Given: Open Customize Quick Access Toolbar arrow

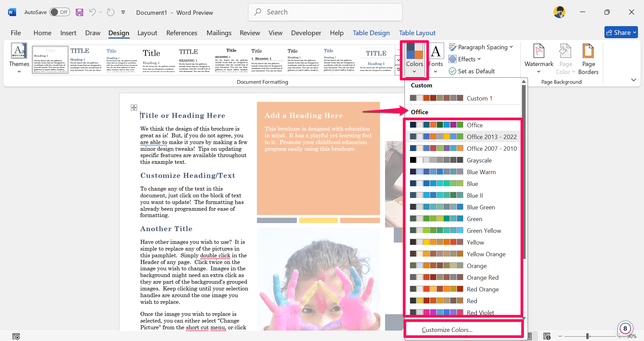Looking at the screenshot, I should [x=123, y=12].
